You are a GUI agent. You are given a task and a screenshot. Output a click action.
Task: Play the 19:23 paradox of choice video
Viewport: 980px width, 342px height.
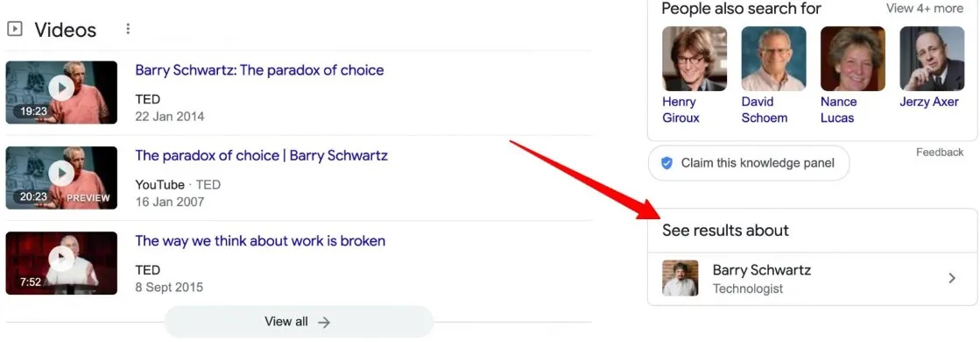(61, 92)
